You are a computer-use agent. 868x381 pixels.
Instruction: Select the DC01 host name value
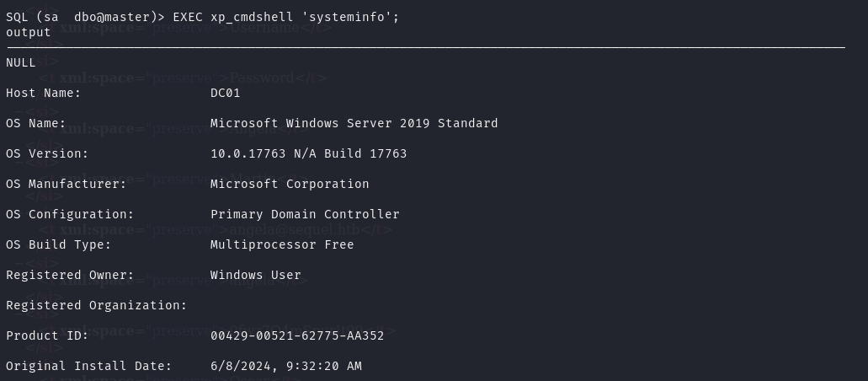pyautogui.click(x=225, y=93)
